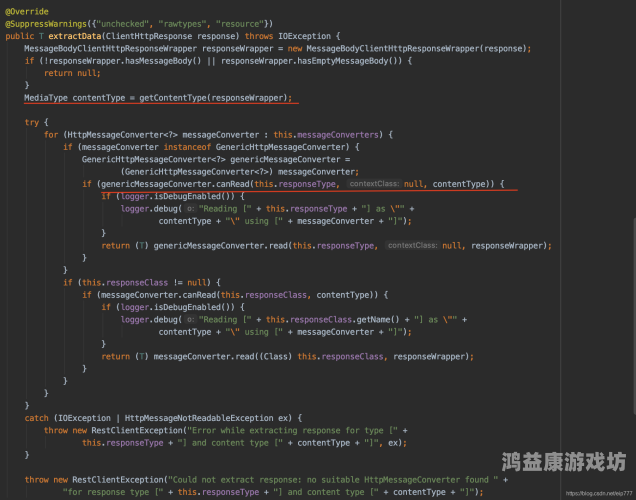Click HttpMessageNotReadableException in the catch clause
The height and width of the screenshot is (500, 636).
coord(199,418)
